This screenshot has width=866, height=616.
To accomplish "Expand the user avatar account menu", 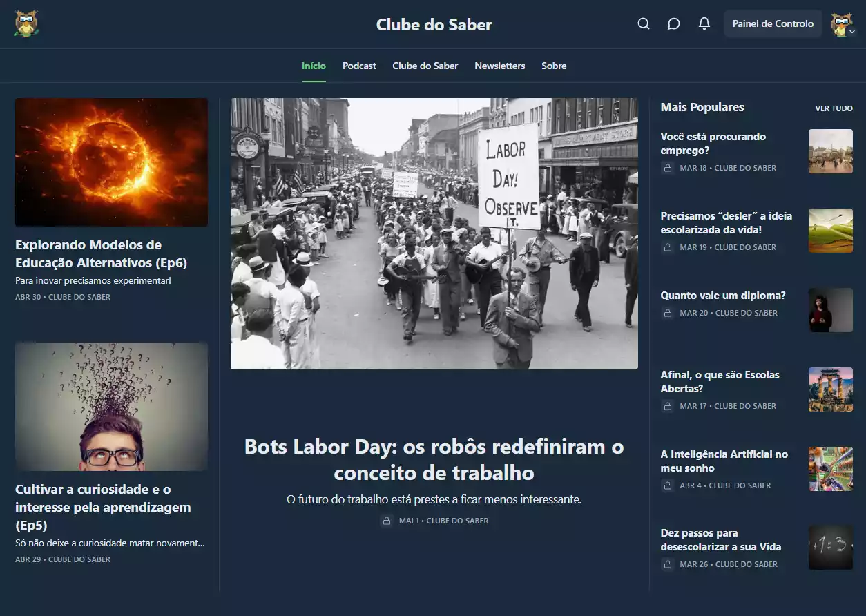I will tap(843, 25).
